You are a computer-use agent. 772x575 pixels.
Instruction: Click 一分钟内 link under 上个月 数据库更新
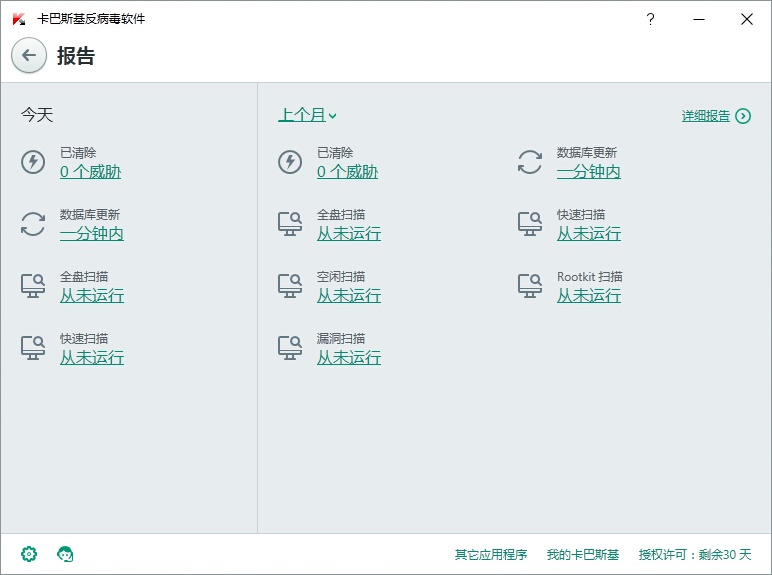click(588, 172)
